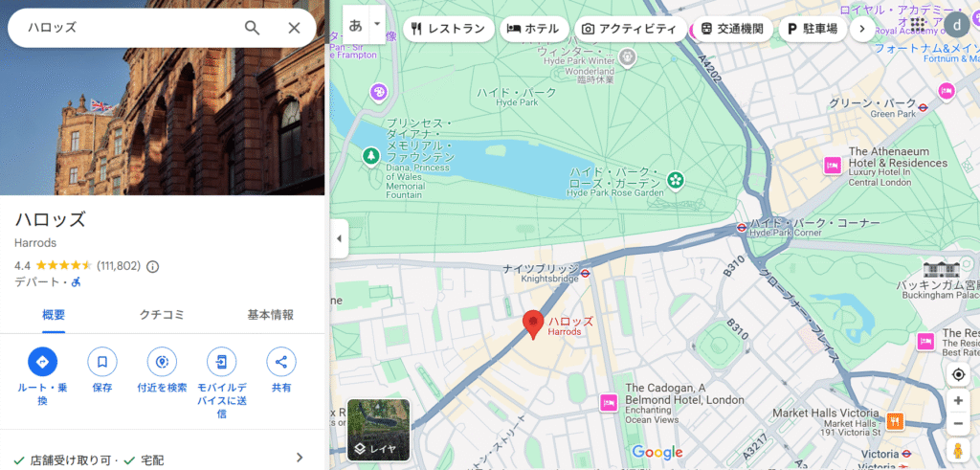980x470 pixels.
Task: Click the 共有 share icon
Action: click(281, 362)
